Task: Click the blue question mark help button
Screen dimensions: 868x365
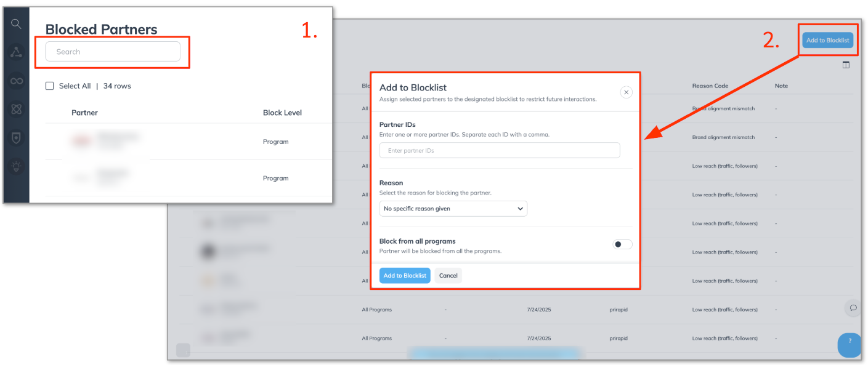Action: tap(850, 342)
